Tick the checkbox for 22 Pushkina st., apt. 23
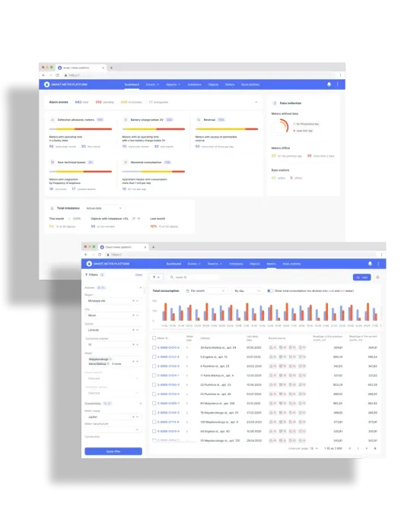Screen dimensions: 401x532 [x=154, y=385]
